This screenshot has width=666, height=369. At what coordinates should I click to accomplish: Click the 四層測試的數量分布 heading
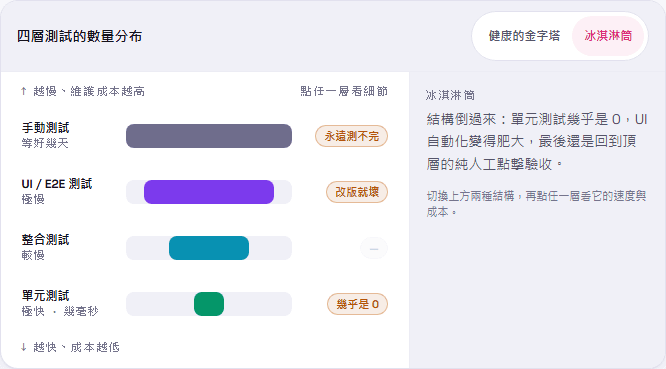coord(79,36)
